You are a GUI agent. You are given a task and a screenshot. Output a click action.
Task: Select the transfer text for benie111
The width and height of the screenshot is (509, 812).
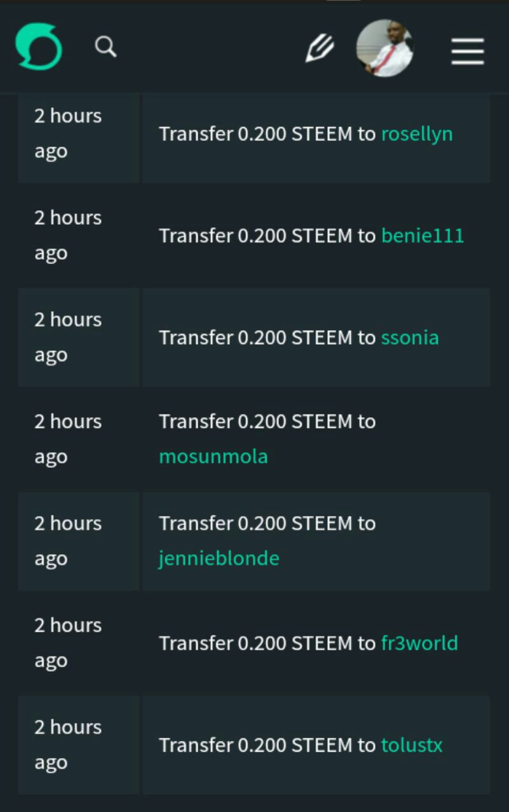click(x=311, y=236)
